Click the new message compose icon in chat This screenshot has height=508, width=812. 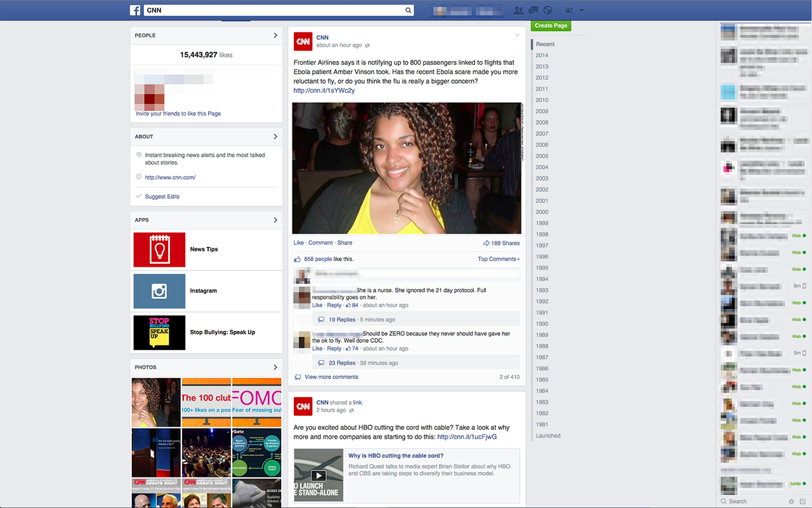click(x=802, y=501)
